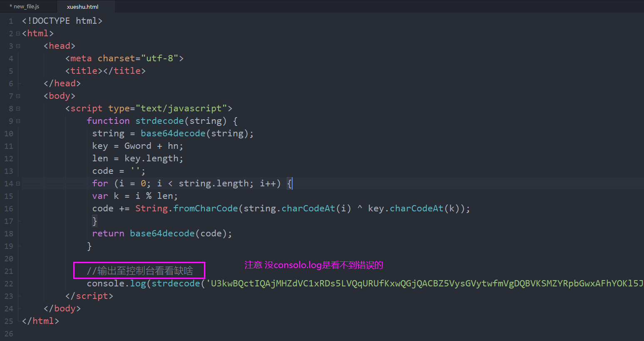Image resolution: width=644 pixels, height=341 pixels.
Task: Click the 'function' keyword on line 9
Action: click(108, 121)
